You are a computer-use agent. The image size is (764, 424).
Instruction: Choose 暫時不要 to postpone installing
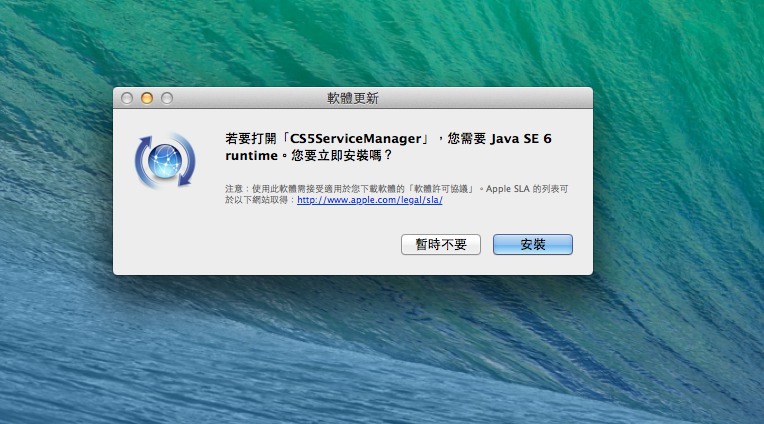[x=440, y=244]
